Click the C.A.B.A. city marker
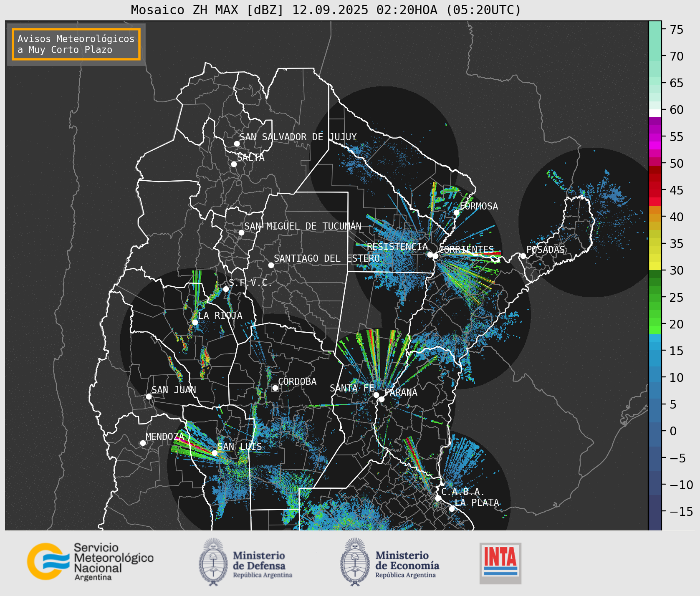Screen dimensions: 700x596 point(438,498)
